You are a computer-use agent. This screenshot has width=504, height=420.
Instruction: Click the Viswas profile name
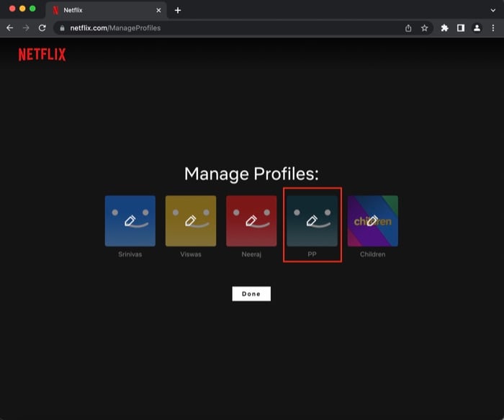click(x=191, y=254)
